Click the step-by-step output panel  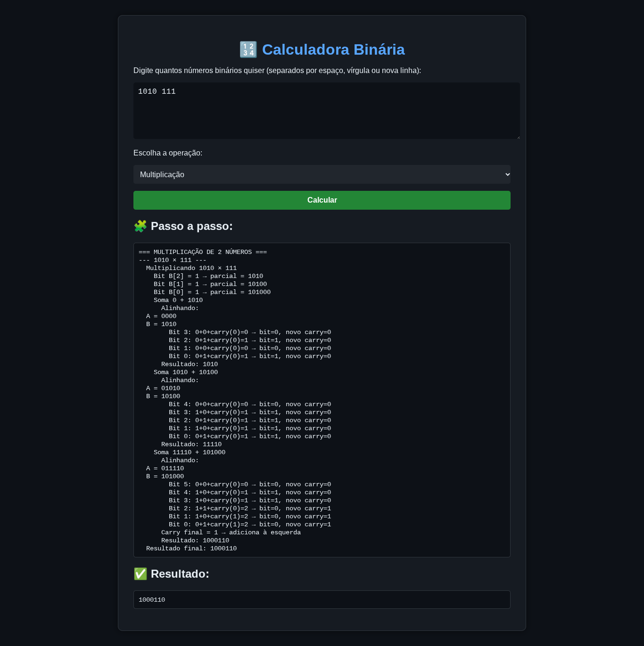coord(322,400)
